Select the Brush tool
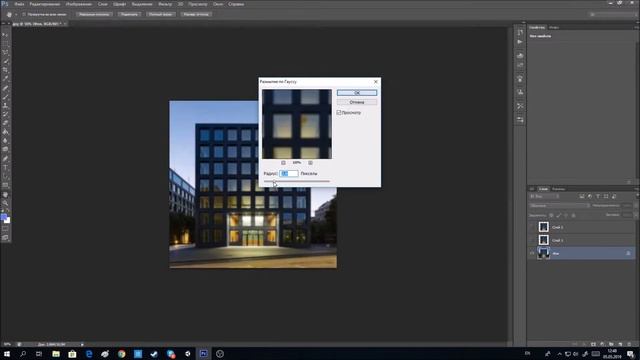The height and width of the screenshot is (360, 640). click(x=5, y=97)
